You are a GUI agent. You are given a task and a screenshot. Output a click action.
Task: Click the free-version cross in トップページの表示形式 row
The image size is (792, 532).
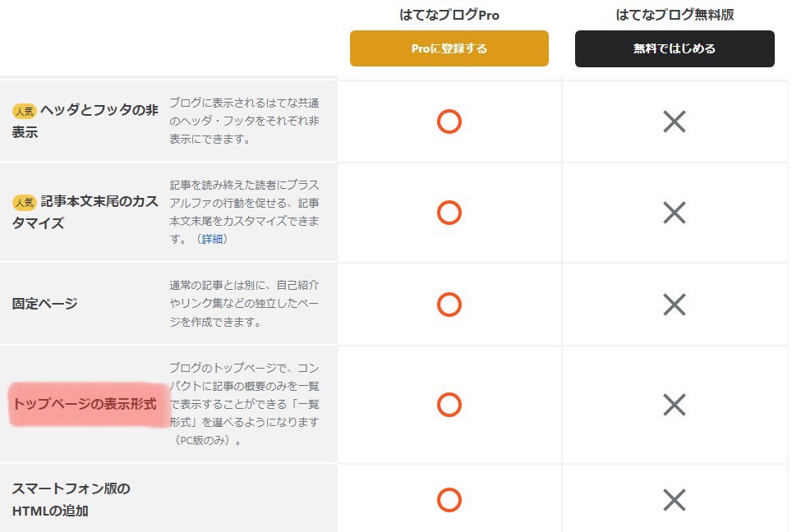[675, 404]
